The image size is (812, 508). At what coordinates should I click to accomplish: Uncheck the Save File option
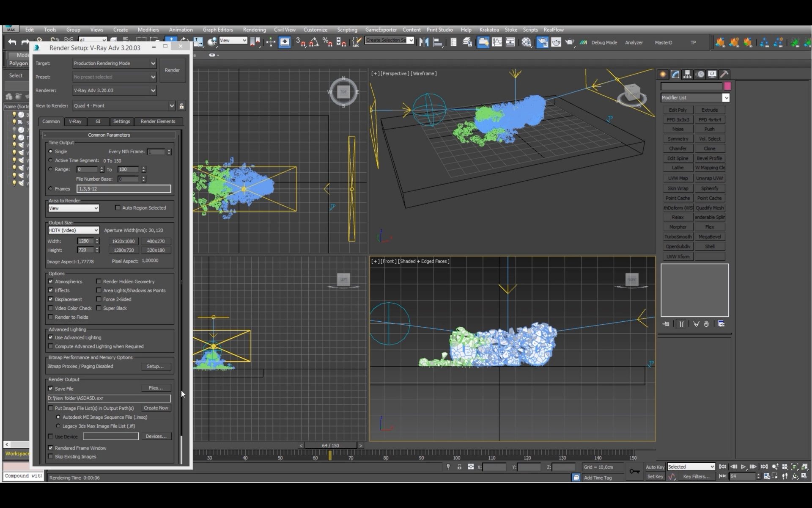coord(51,389)
